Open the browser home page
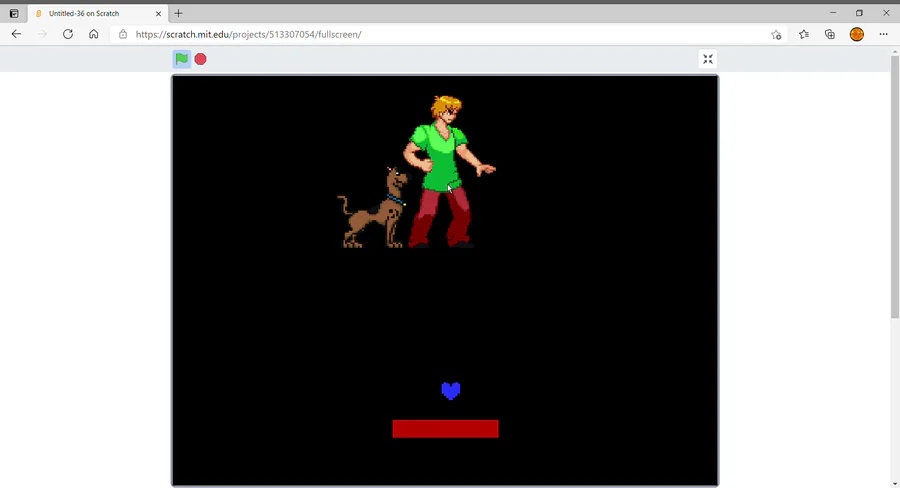Image resolution: width=900 pixels, height=488 pixels. (94, 34)
